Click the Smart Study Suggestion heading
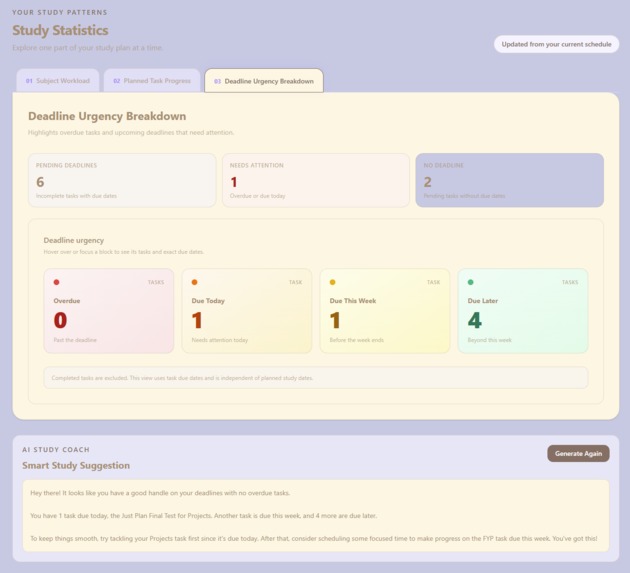Viewport: 630px width, 573px height. coord(76,465)
